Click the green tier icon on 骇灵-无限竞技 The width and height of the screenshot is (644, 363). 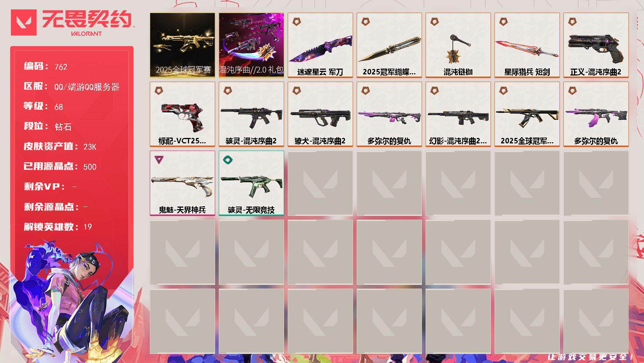(x=228, y=159)
